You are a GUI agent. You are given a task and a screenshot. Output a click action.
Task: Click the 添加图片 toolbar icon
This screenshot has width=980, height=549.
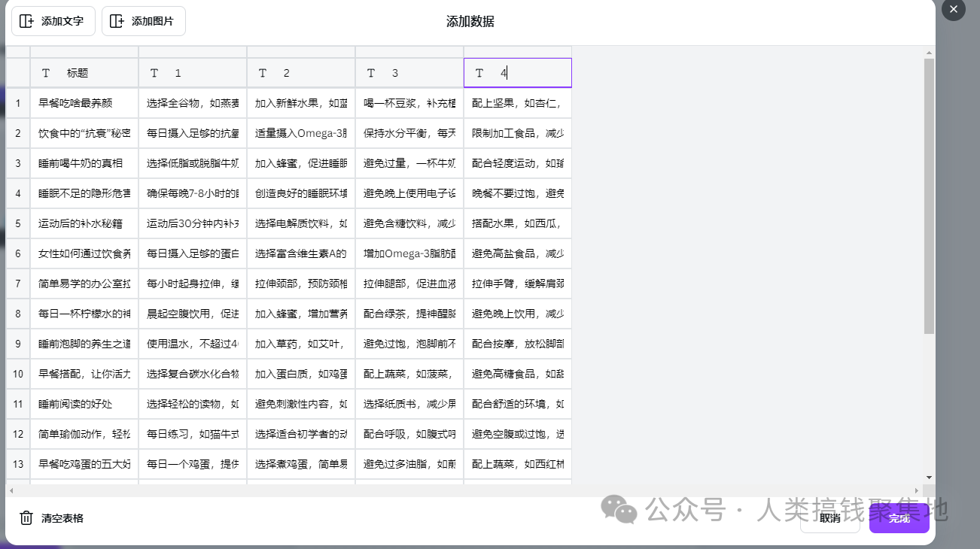coord(117,21)
